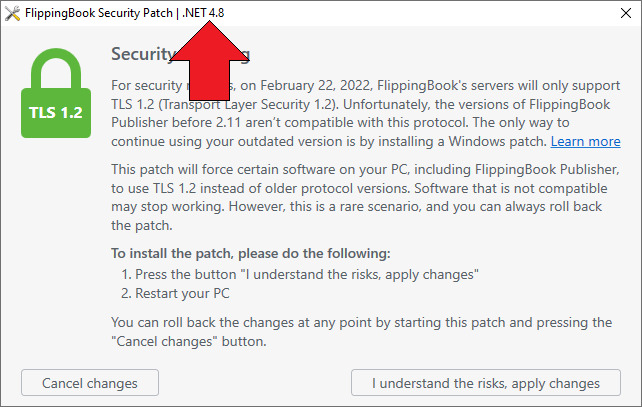Click the paragraph starting This patch will force
The image size is (642, 407).
365,197
